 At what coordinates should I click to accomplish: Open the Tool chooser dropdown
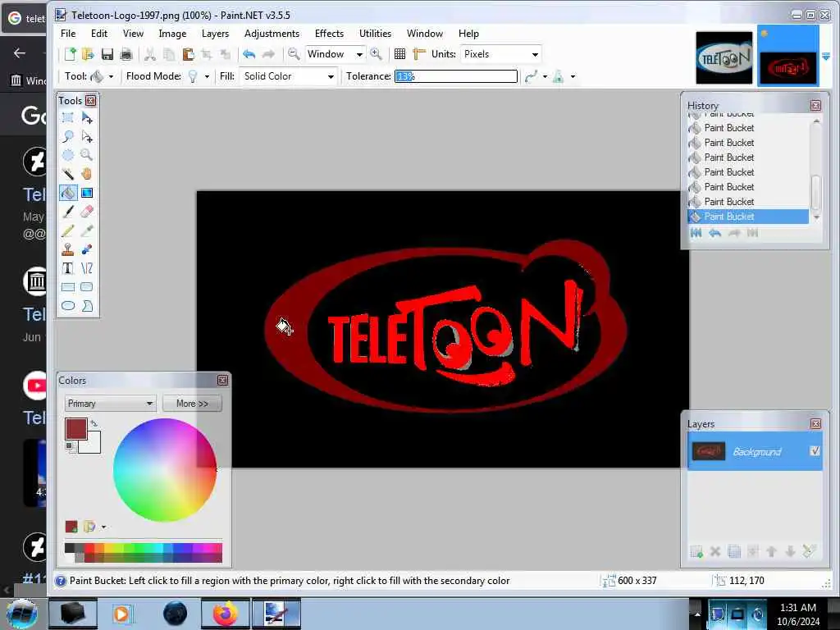111,76
